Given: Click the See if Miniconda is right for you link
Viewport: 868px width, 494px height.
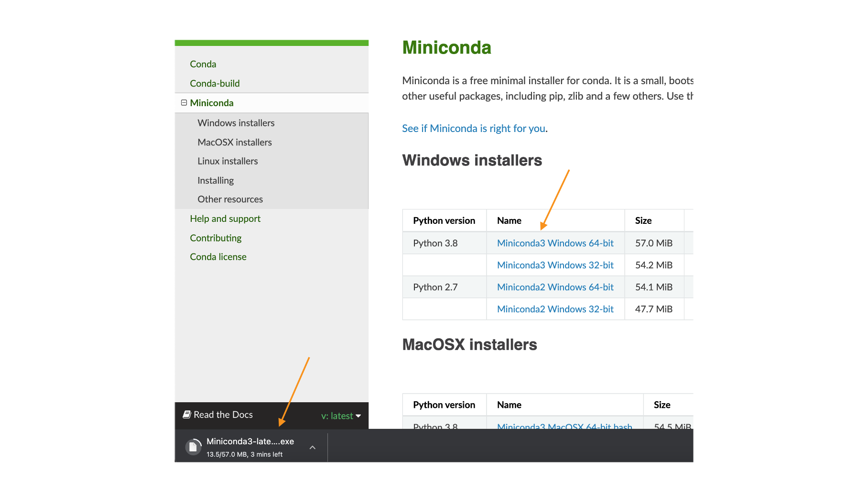Looking at the screenshot, I should pyautogui.click(x=474, y=128).
